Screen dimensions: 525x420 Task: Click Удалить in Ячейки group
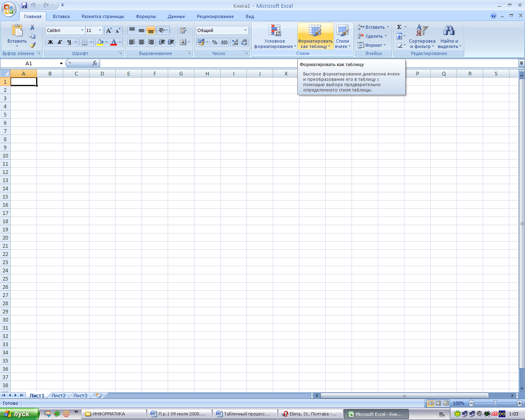point(372,36)
